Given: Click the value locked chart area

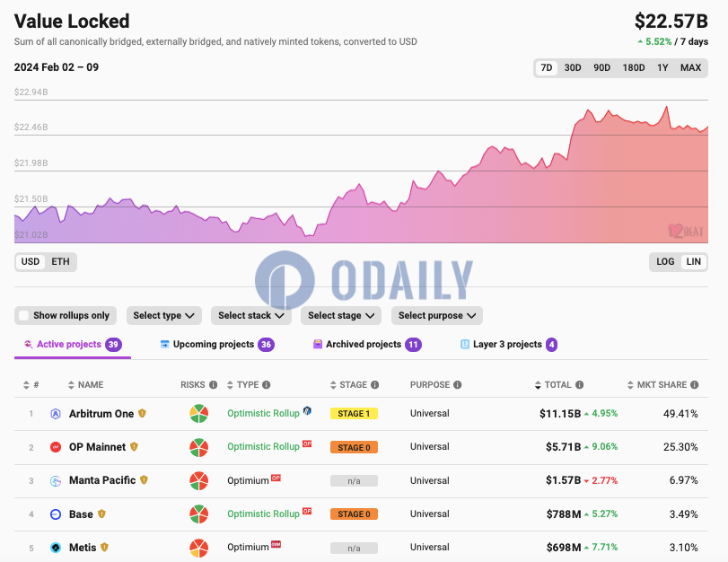Looking at the screenshot, I should pos(361,171).
